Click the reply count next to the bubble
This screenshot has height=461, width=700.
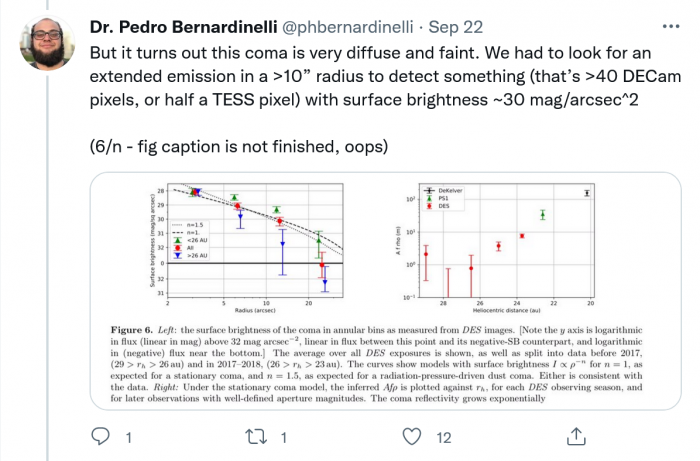pyautogui.click(x=129, y=437)
